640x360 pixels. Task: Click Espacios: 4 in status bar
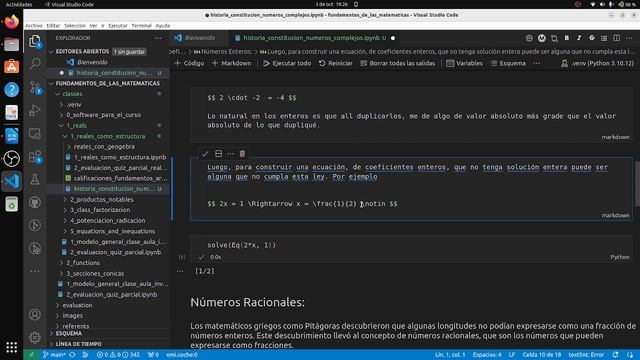point(487,355)
